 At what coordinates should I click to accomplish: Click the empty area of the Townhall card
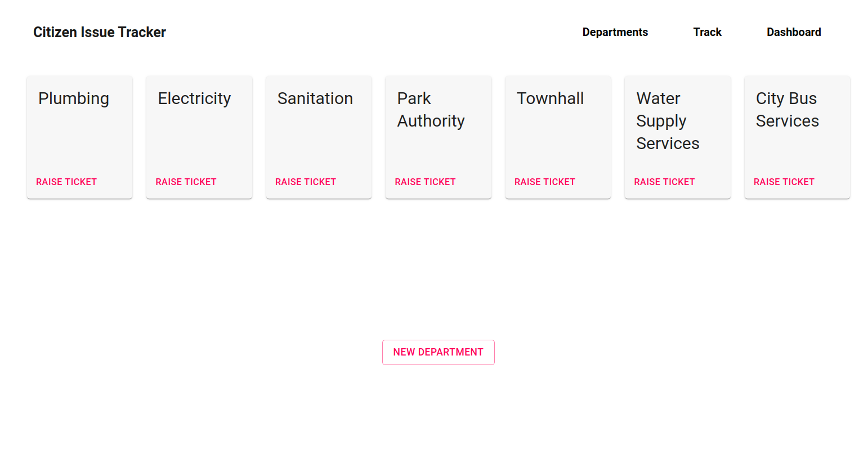(558, 141)
